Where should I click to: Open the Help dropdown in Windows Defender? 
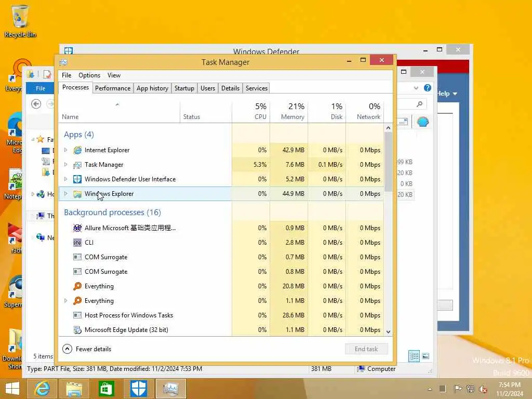pyautogui.click(x=447, y=94)
